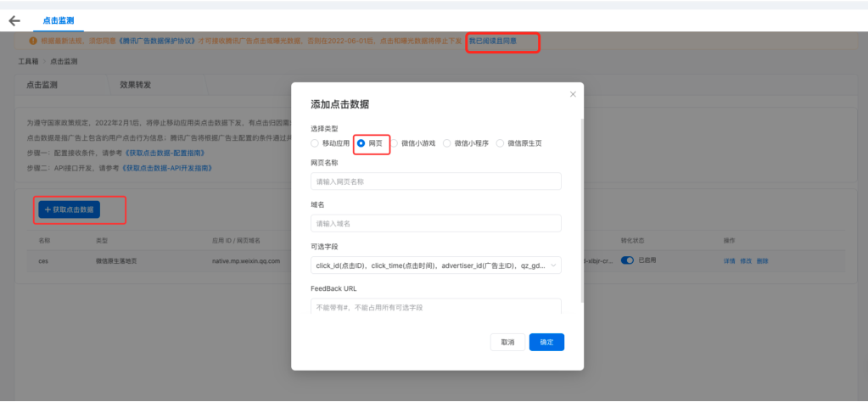Switch to the 点击监测 top tab
Viewport: 868px width, 402px height.
pos(59,20)
